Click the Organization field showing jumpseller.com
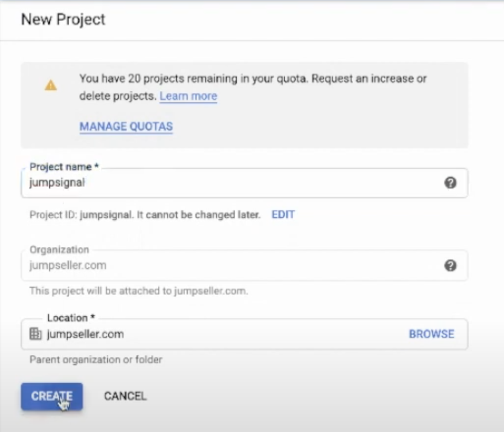The width and height of the screenshot is (504, 432). pyautogui.click(x=244, y=266)
